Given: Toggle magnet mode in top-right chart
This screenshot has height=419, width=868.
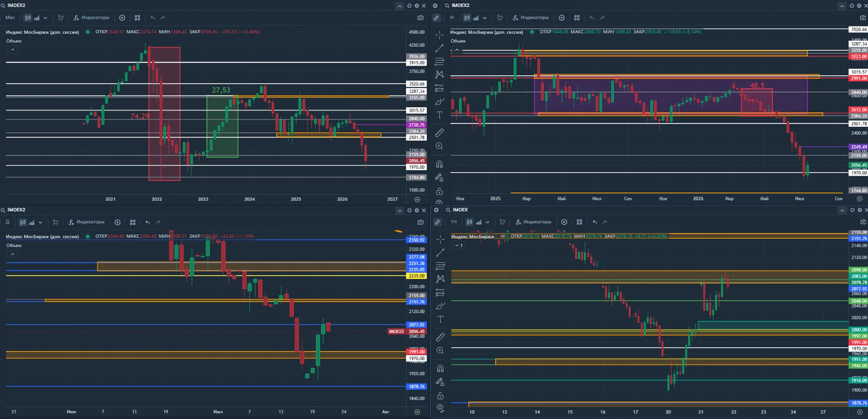Looking at the screenshot, I should [439, 164].
